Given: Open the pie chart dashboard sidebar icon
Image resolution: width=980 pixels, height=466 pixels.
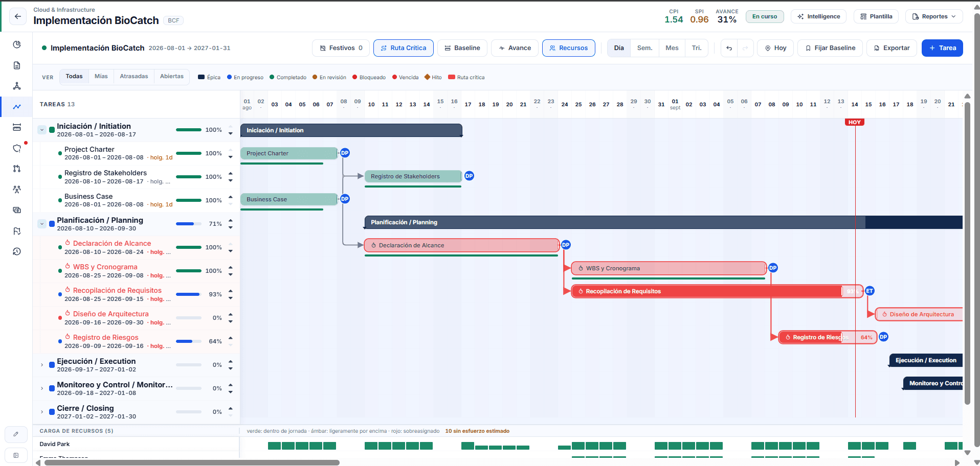Looking at the screenshot, I should [x=17, y=44].
